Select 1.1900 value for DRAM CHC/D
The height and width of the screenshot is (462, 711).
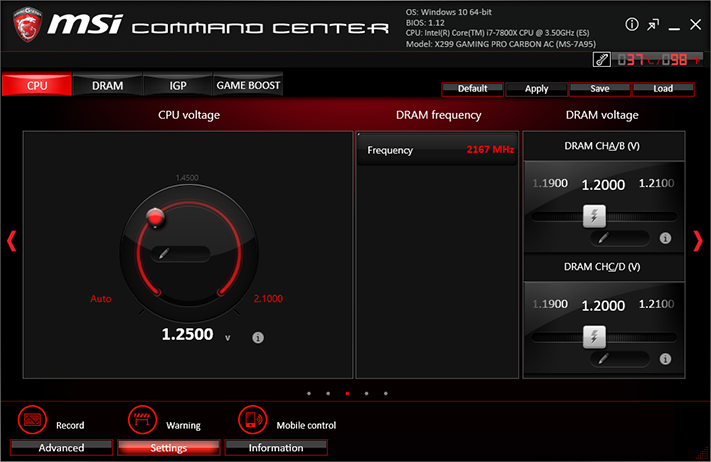pyautogui.click(x=550, y=304)
